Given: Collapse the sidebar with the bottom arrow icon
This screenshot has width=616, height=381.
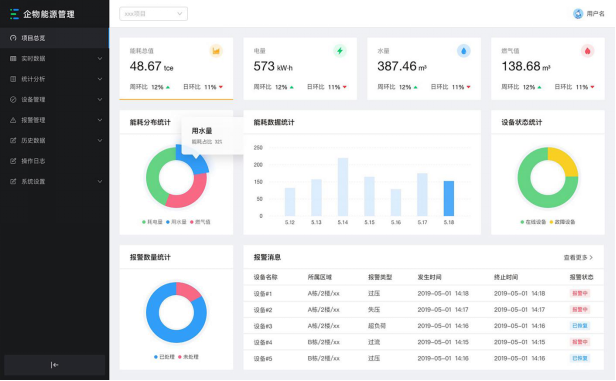Looking at the screenshot, I should (55, 365).
